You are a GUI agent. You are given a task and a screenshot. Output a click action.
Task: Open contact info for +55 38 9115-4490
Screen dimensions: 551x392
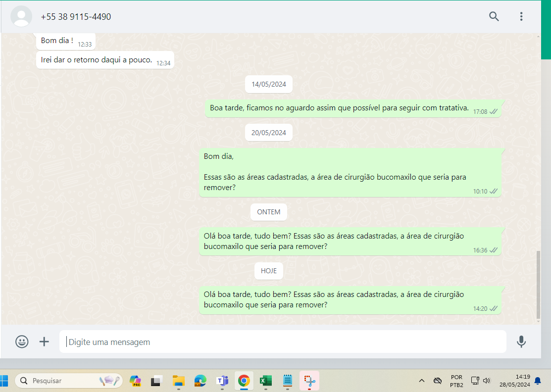(76, 17)
